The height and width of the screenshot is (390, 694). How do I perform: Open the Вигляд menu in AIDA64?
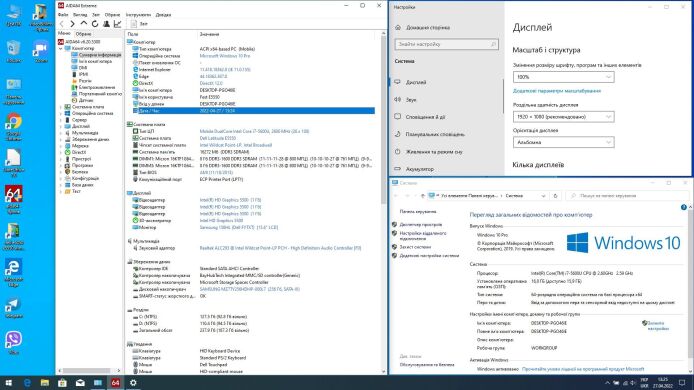[x=80, y=15]
